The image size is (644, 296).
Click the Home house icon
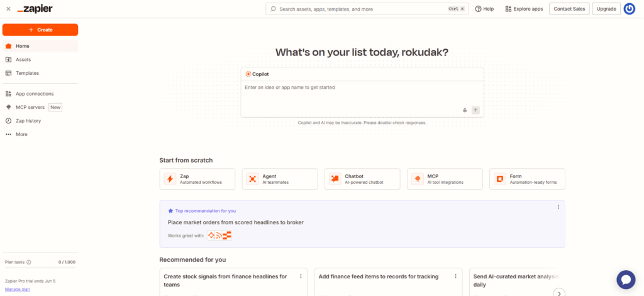click(8, 46)
